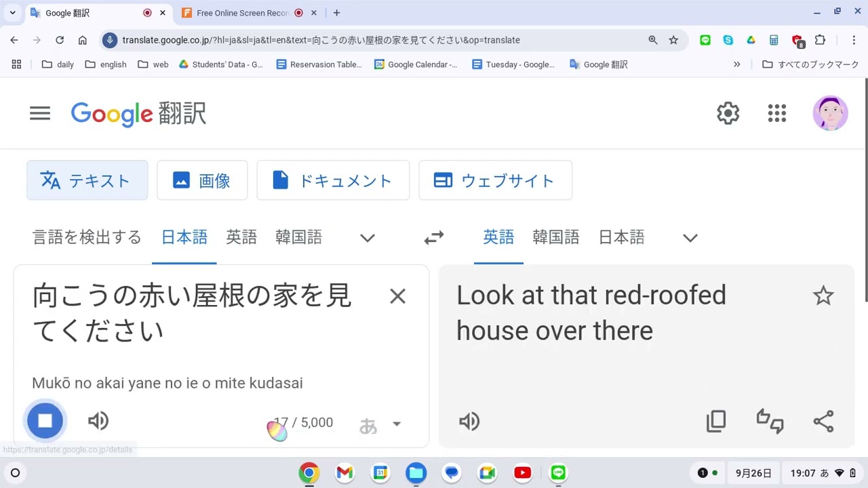This screenshot has width=868, height=488.
Task: Open Google Calendar bookmark
Action: 416,64
